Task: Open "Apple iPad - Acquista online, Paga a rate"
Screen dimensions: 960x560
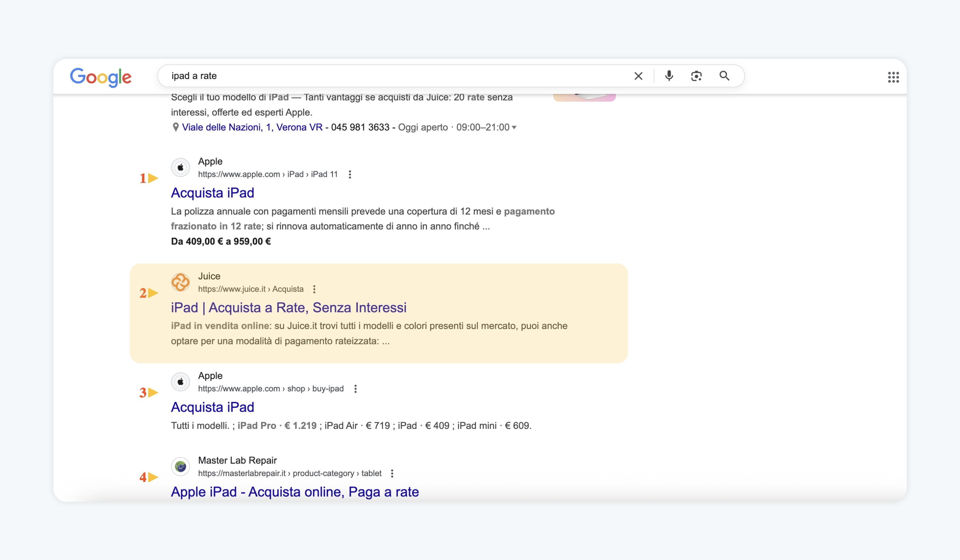Action: 295,492
